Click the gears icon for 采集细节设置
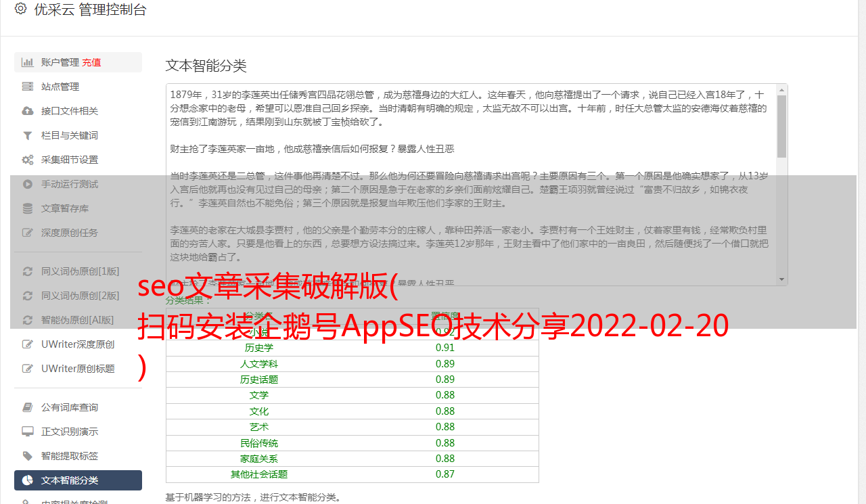Viewport: 866px width, 504px height. coord(28,160)
